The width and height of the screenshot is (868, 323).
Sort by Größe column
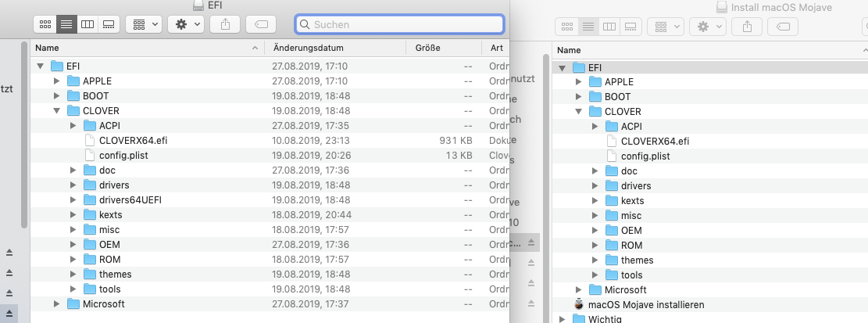pos(444,48)
